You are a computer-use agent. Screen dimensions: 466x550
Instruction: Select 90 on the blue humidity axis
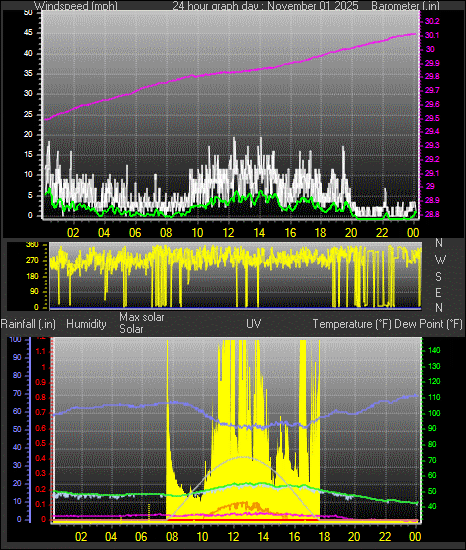pos(17,357)
